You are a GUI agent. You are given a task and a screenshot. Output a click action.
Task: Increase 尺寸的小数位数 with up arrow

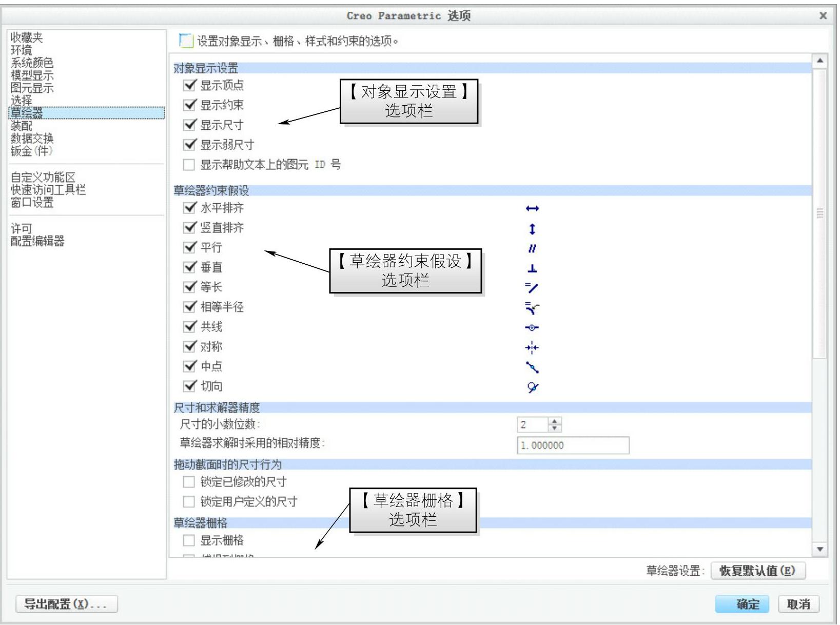coord(555,421)
